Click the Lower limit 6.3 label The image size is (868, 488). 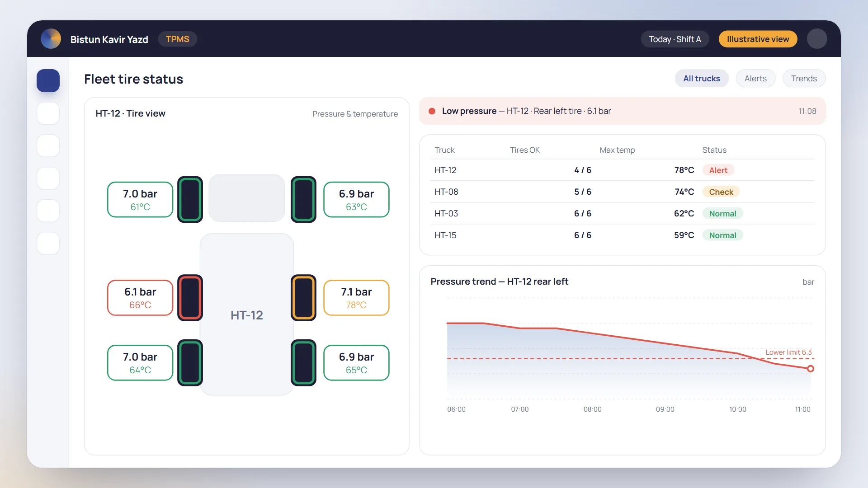(788, 352)
